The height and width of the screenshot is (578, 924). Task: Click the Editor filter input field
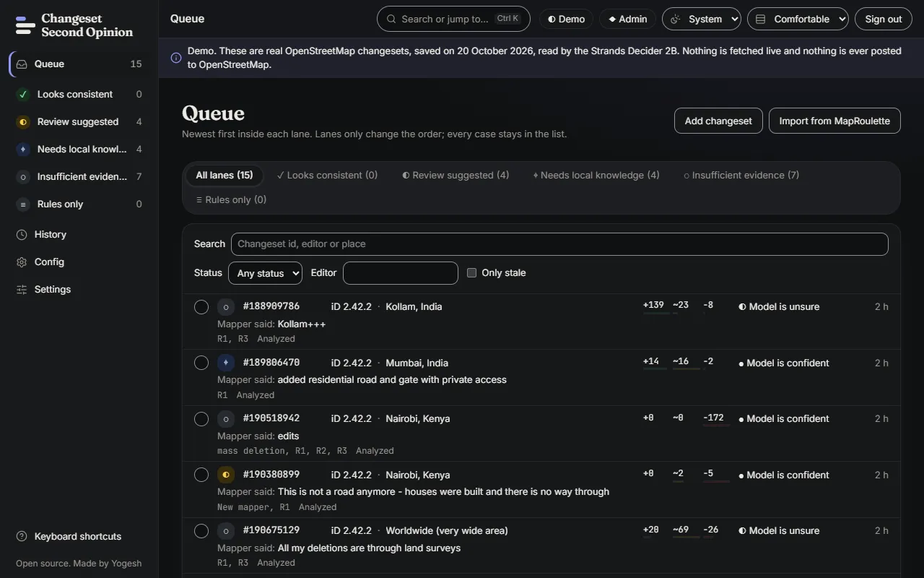(401, 273)
